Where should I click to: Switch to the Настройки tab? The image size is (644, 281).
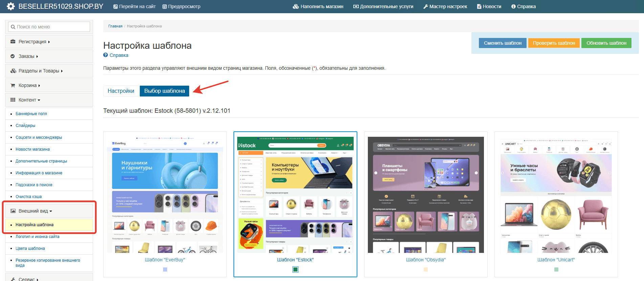[121, 91]
